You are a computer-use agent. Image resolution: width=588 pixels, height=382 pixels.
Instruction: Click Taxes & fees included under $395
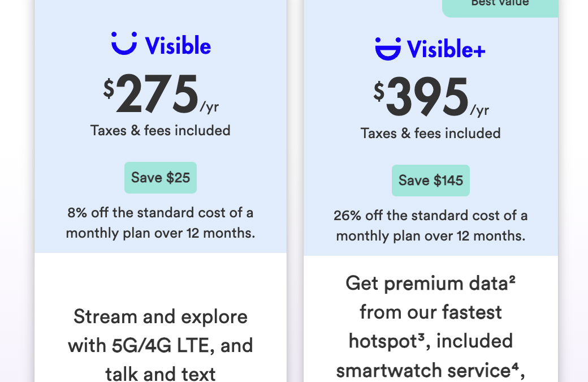(431, 134)
